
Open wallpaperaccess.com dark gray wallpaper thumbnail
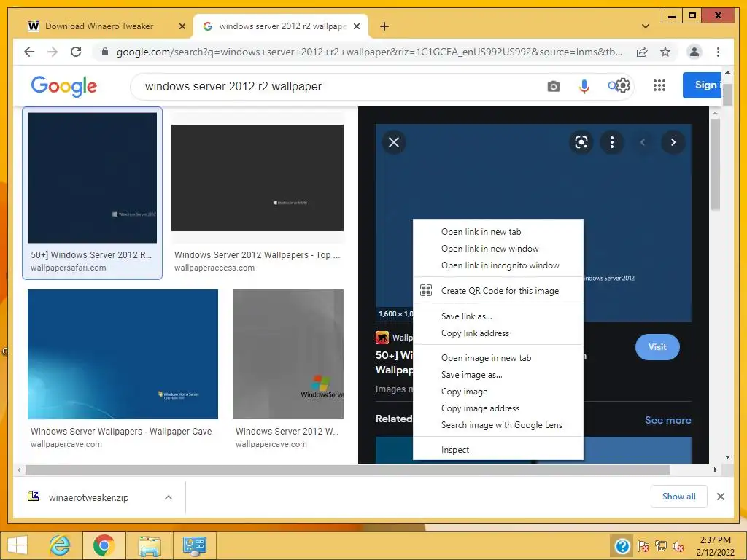tap(258, 178)
